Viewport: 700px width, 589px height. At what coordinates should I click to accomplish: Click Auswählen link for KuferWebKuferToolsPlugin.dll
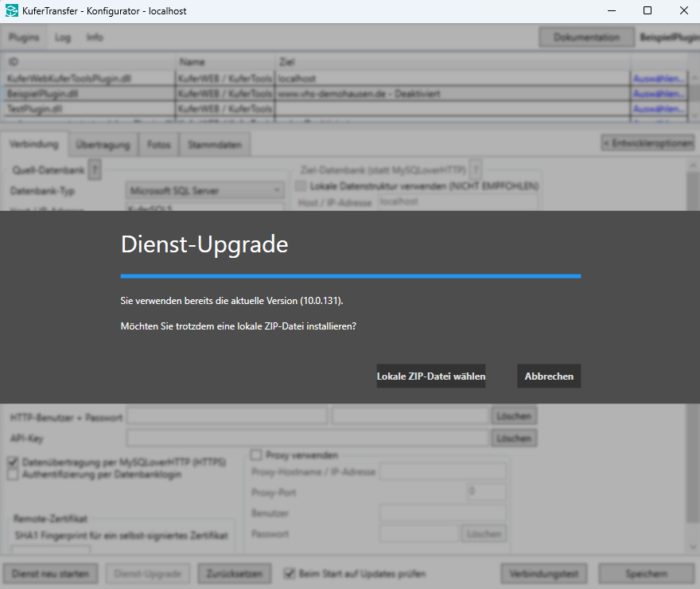[659, 79]
